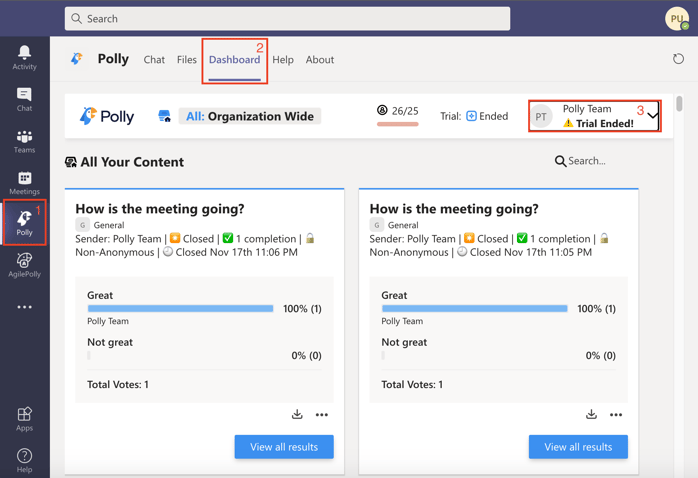Click the magnifier icon in content search
The image size is (698, 478).
click(560, 161)
